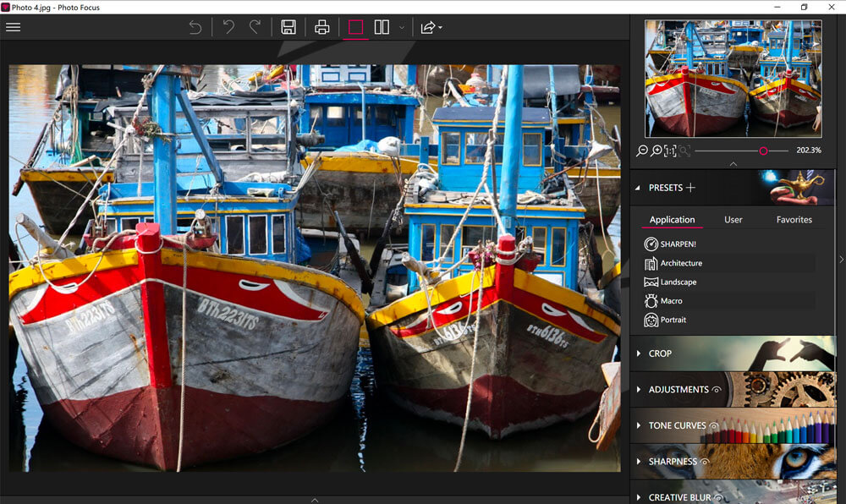This screenshot has height=504, width=846.
Task: Click the Macro bug icon
Action: (651, 301)
